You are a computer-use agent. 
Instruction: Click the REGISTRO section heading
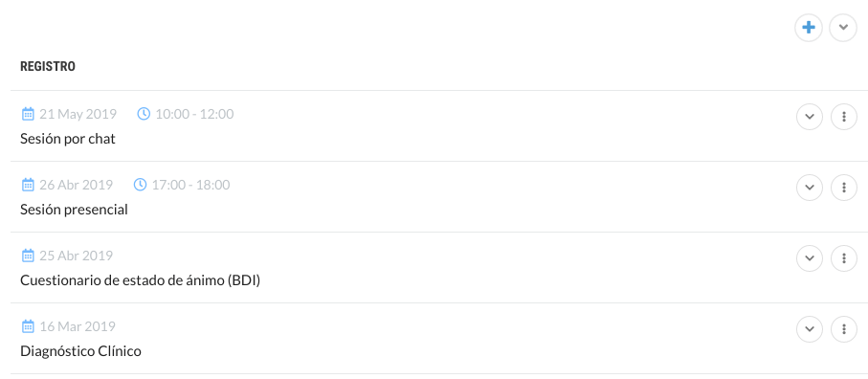[48, 67]
